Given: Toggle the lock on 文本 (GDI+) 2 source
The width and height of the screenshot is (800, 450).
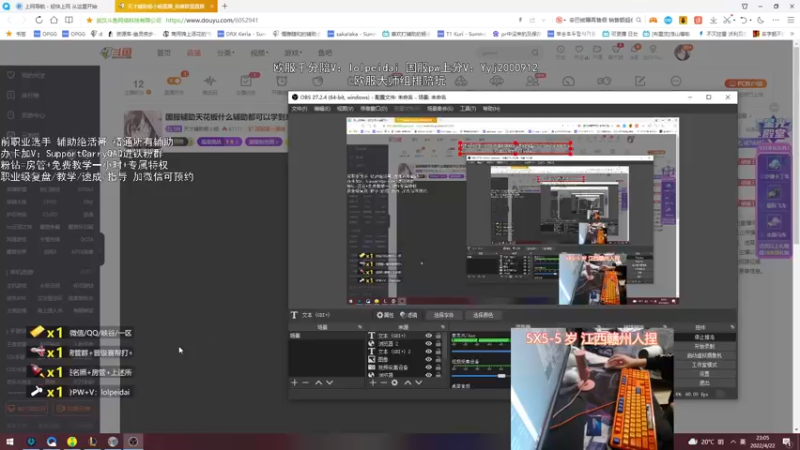Looking at the screenshot, I should (x=438, y=352).
